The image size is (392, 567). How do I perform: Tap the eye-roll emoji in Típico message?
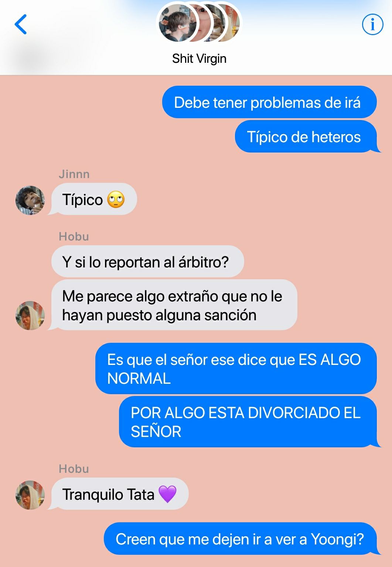pyautogui.click(x=116, y=200)
